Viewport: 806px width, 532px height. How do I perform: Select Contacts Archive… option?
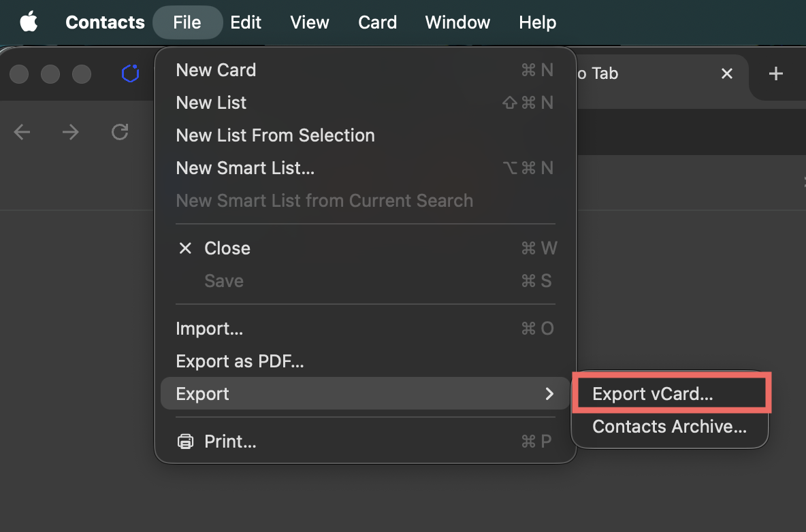(669, 427)
